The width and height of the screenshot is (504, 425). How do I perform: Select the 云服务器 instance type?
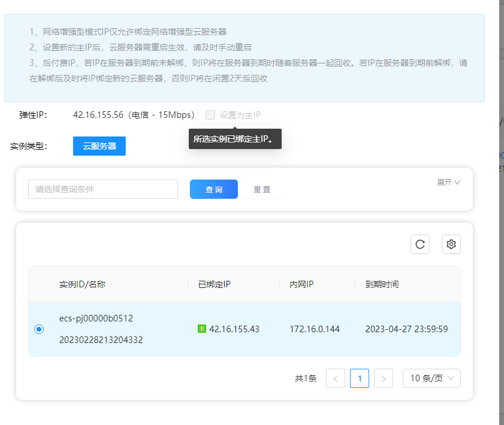pyautogui.click(x=99, y=146)
